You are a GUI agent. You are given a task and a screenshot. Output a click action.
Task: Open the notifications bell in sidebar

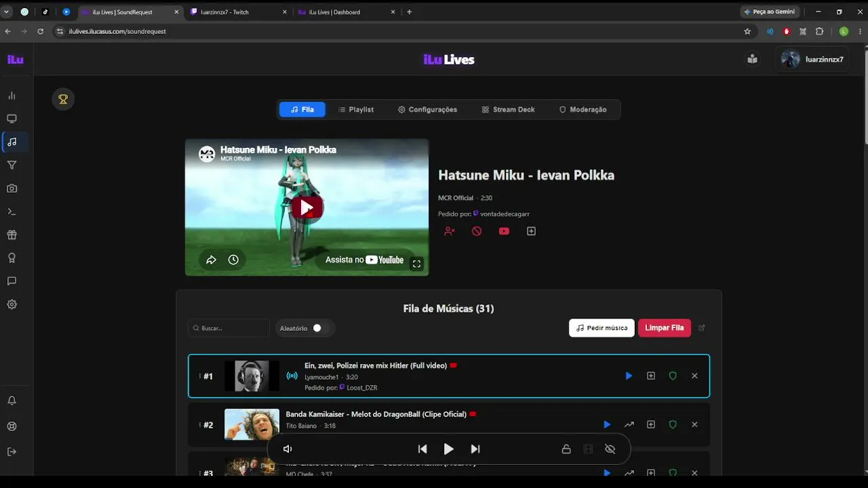[x=12, y=401]
